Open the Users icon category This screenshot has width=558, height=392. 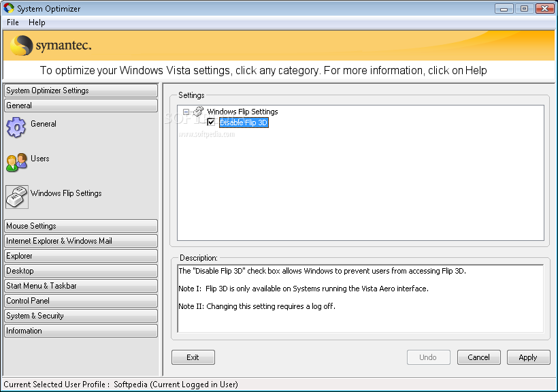tap(17, 163)
